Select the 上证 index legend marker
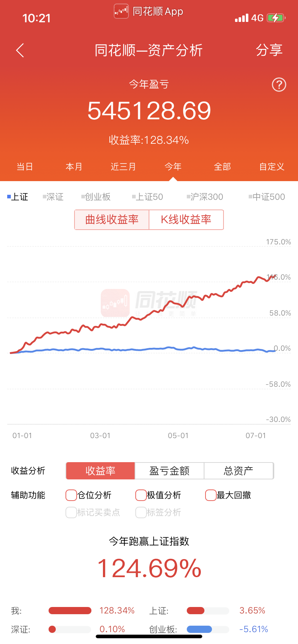 click(x=9, y=197)
